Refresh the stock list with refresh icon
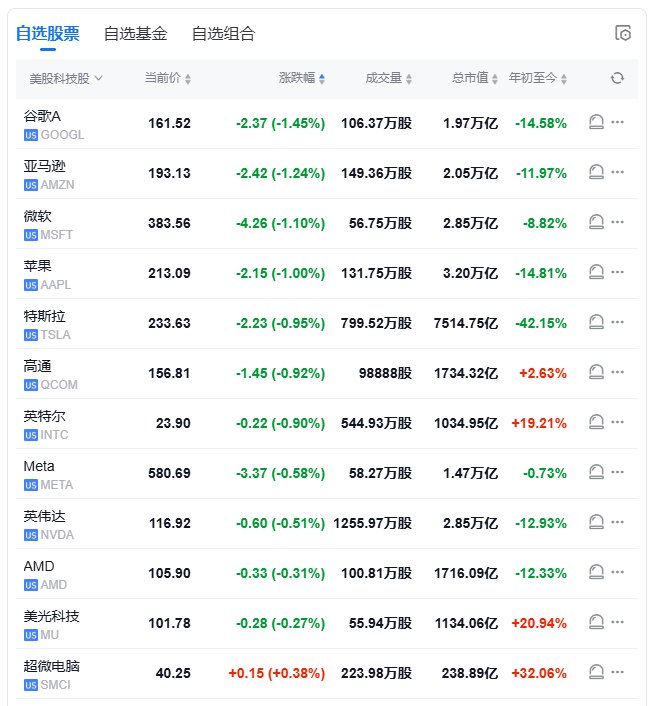655x706 pixels. (x=617, y=78)
